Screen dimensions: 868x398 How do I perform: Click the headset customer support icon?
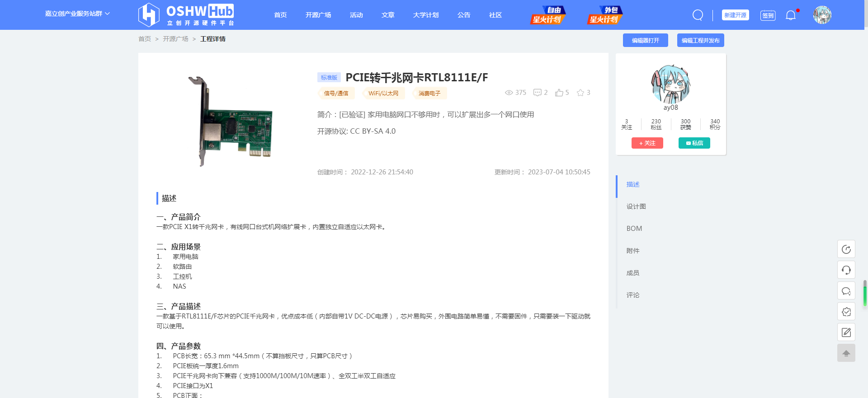pyautogui.click(x=846, y=270)
